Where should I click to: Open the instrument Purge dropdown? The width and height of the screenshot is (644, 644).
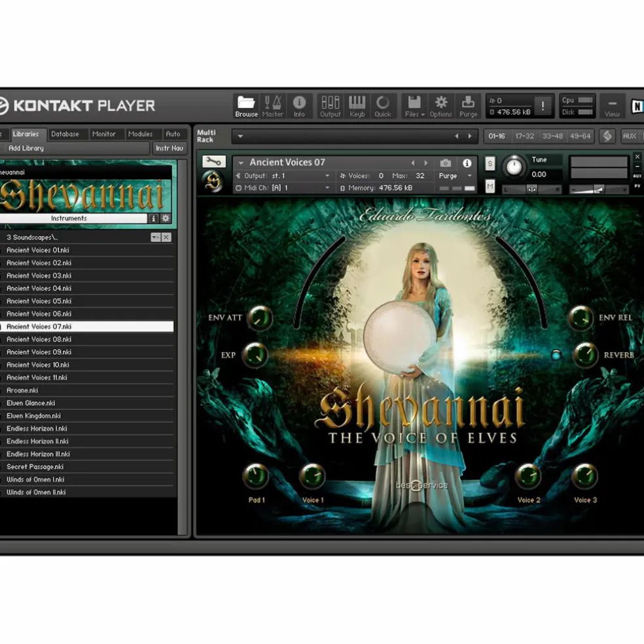[469, 176]
